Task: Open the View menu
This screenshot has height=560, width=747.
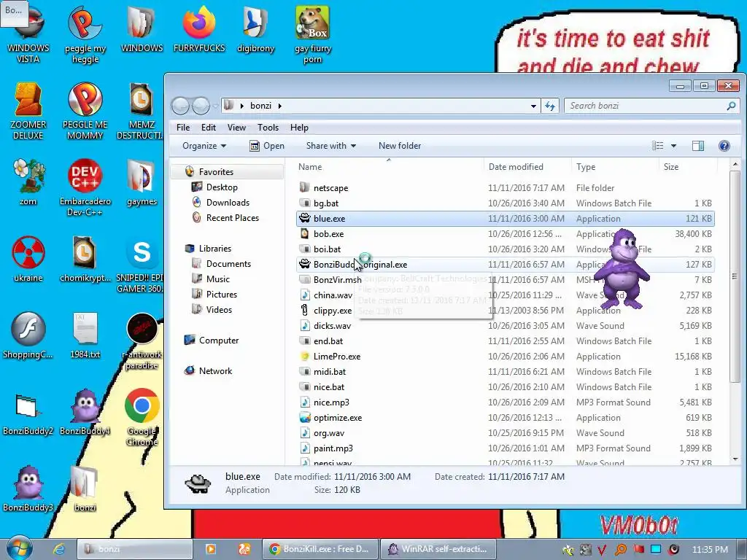Action: click(x=236, y=127)
